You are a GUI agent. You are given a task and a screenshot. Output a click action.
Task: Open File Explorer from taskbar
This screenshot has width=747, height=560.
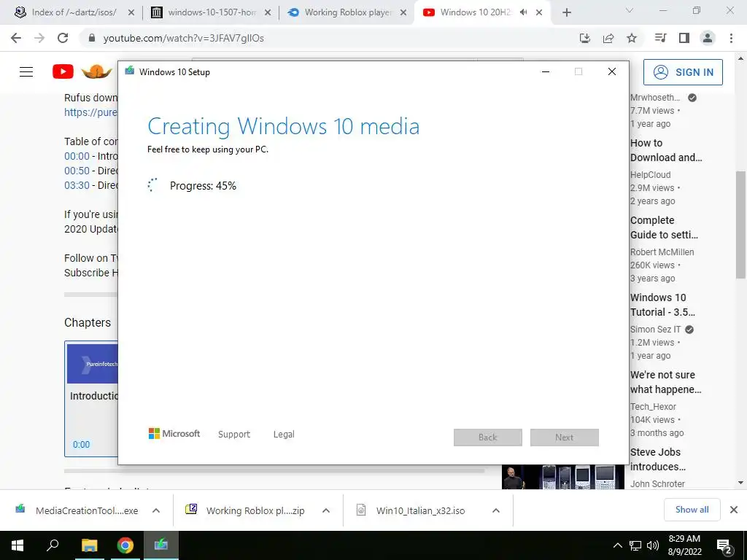tap(89, 545)
